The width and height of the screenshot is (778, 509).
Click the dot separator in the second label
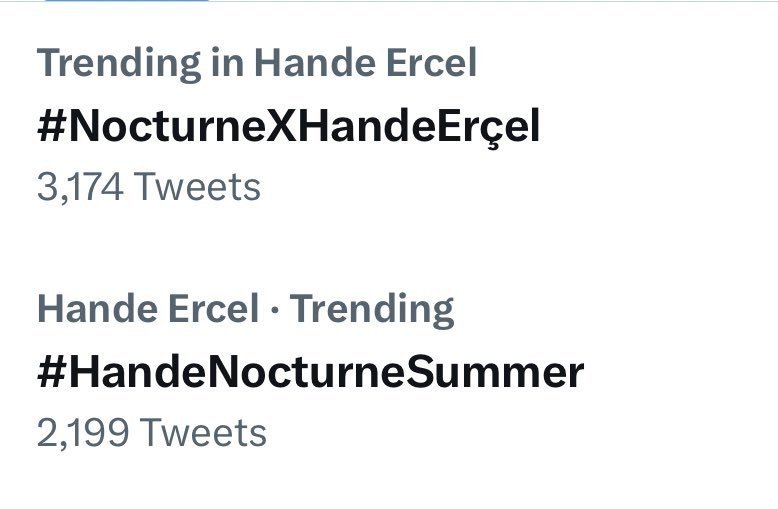pos(274,310)
